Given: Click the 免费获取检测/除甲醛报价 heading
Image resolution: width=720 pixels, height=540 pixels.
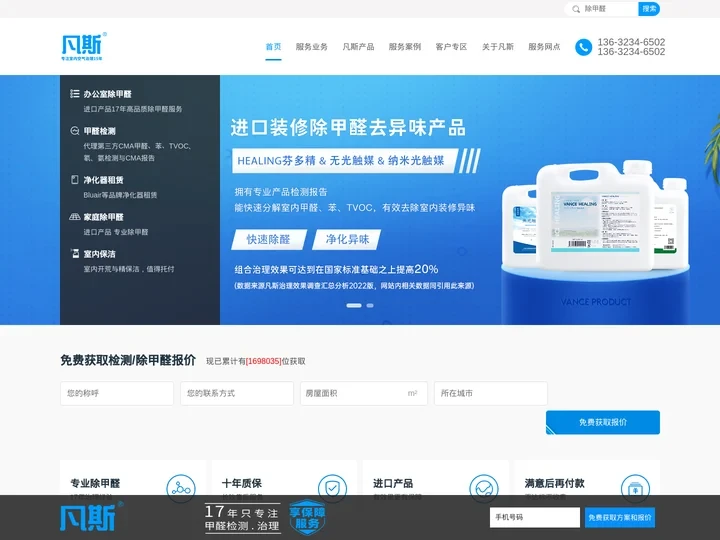Looking at the screenshot, I should [128, 360].
